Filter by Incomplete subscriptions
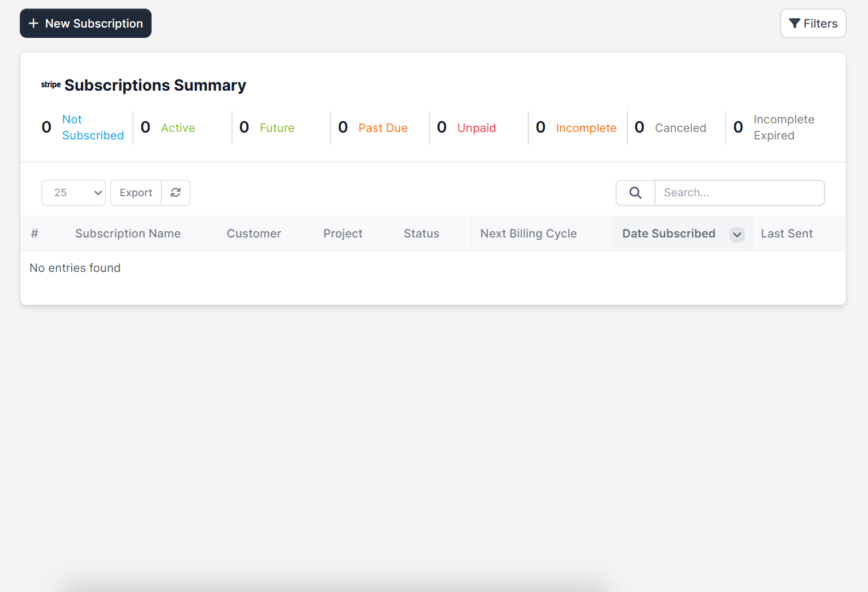868x592 pixels. [x=586, y=128]
